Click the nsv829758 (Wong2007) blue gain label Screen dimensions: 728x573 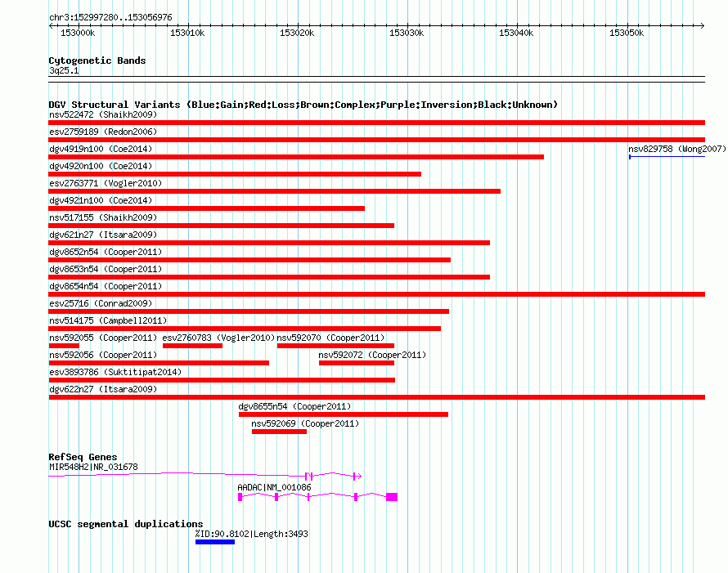coord(677,149)
